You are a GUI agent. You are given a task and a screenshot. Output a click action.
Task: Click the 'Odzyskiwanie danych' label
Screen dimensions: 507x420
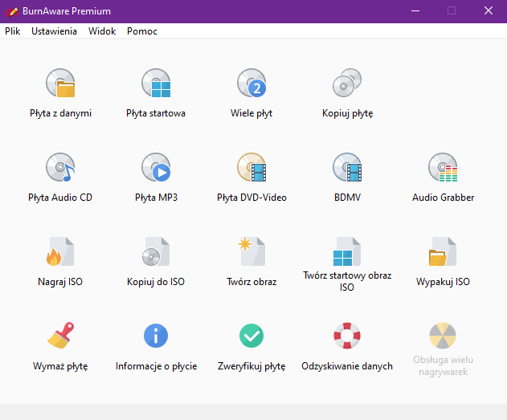tap(347, 366)
